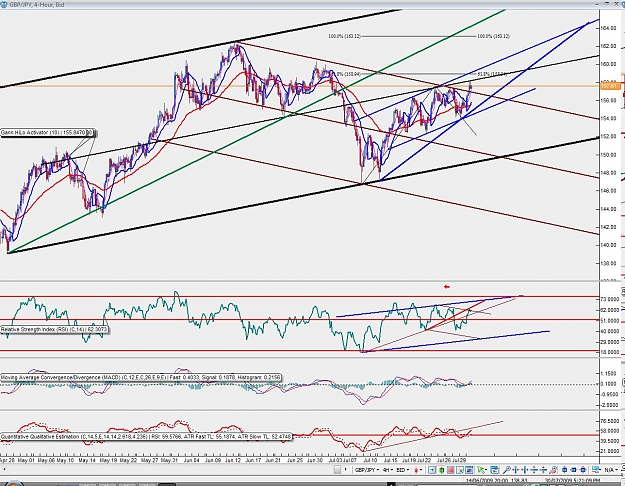Image resolution: width=625 pixels, height=486 pixels.
Task: Click the red square icon in toolbar
Action: point(450,470)
